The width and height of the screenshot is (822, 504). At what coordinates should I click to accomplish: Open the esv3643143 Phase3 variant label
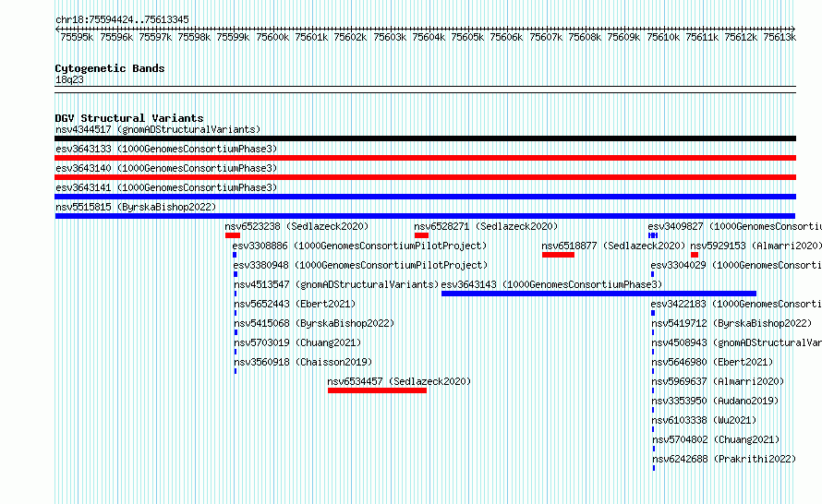(551, 284)
